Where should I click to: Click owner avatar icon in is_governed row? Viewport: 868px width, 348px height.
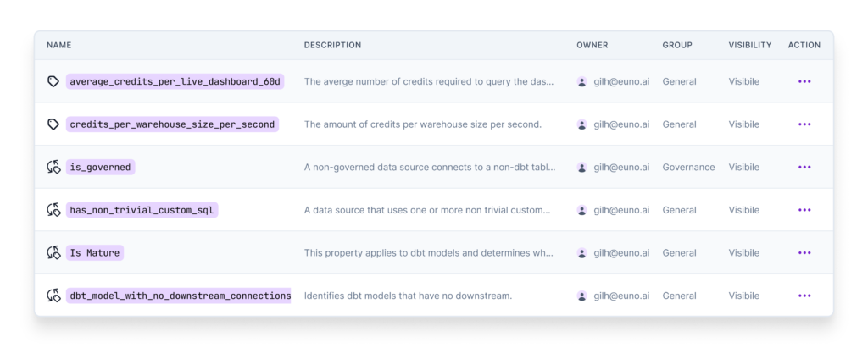pos(581,167)
